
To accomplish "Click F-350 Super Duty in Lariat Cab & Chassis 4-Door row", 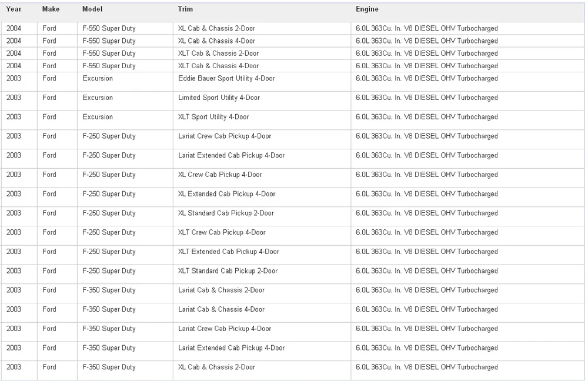I will coord(109,309).
